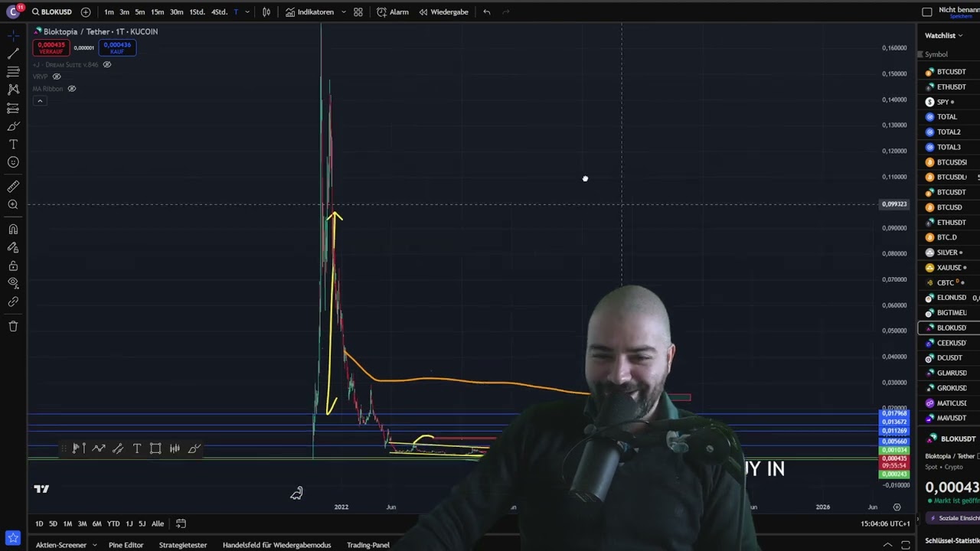Select the text tool in left sidebar
Screen dimensions: 980x551
[x=13, y=145]
